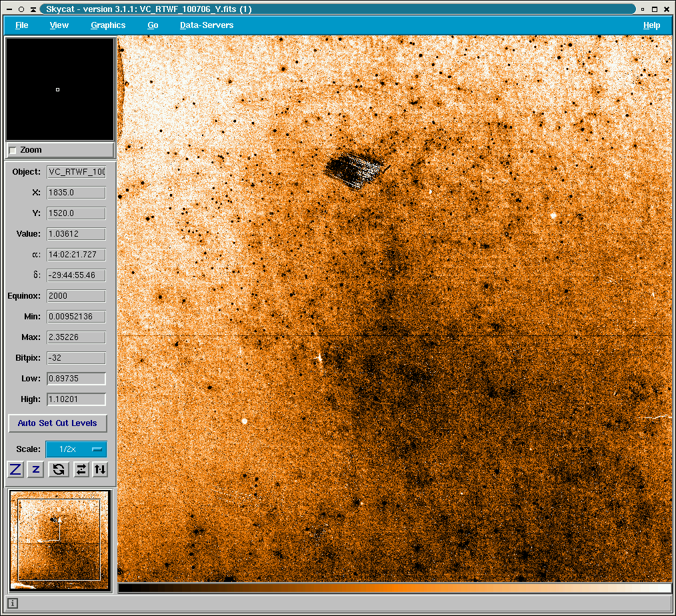Screen dimensions: 676x616
Task: Click the info icon in the status bar
Action: pyautogui.click(x=13, y=603)
